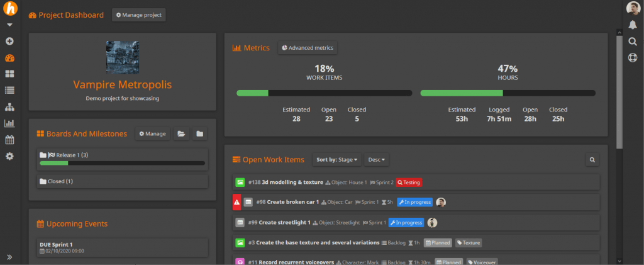This screenshot has height=265, width=644.
Task: Open the dashboard icon in left sidebar
Action: coord(9,58)
